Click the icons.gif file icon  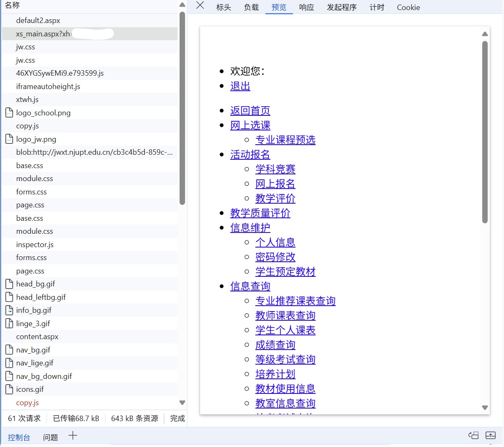coord(9,389)
